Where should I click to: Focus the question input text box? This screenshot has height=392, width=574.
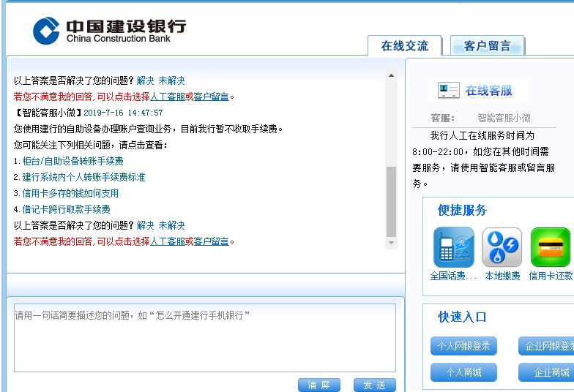[x=205, y=338]
